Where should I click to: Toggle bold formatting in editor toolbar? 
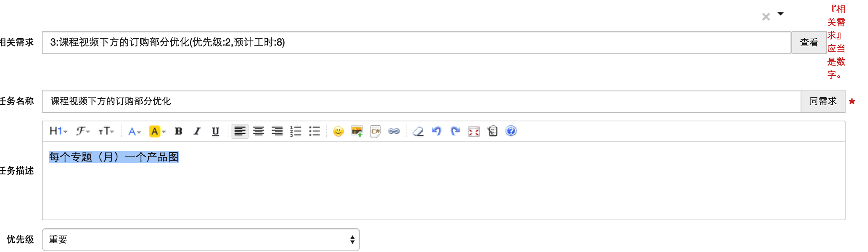point(178,131)
